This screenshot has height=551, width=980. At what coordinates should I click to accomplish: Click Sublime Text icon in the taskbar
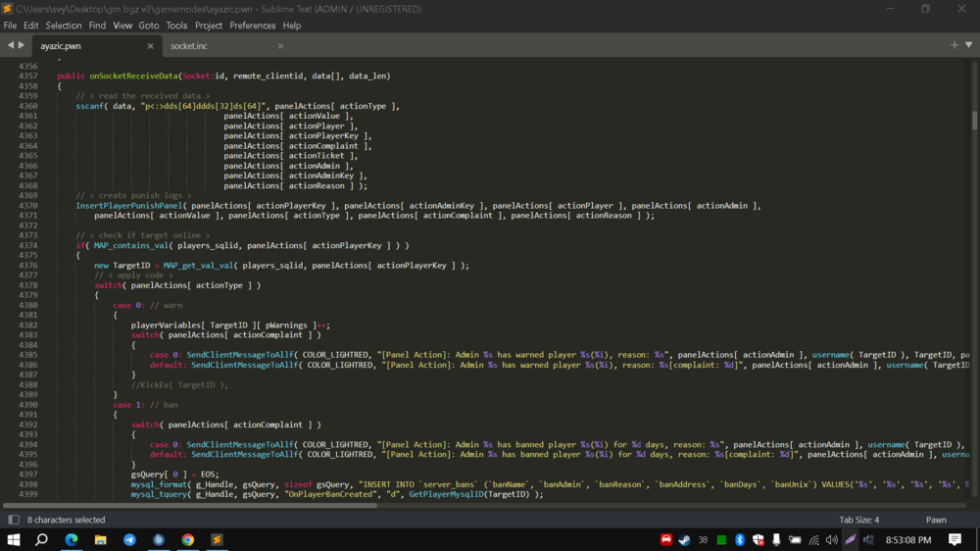click(217, 539)
